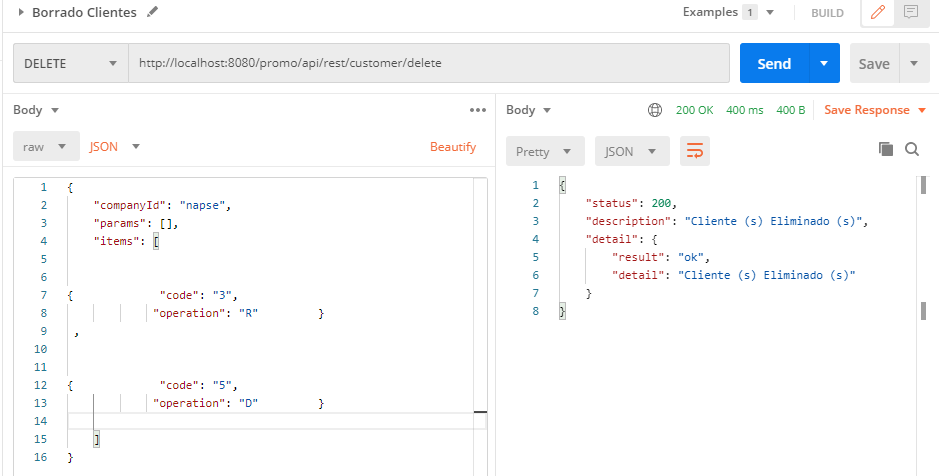Screen dimensions: 939x476
Task: Open the three-dots request options menu
Action: tap(477, 110)
